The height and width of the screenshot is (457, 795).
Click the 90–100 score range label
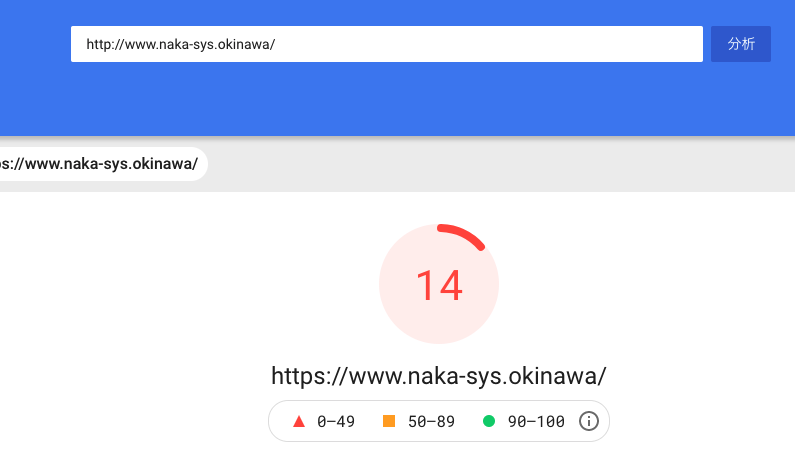pyautogui.click(x=535, y=421)
